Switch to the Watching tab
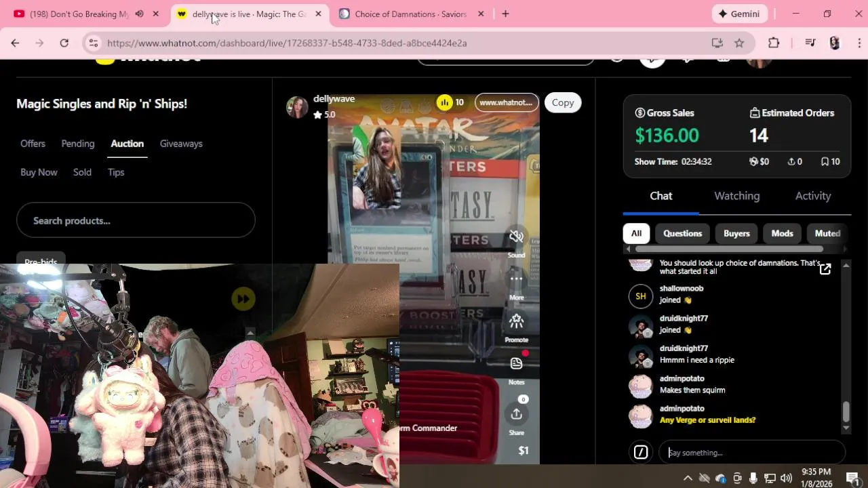The image size is (868, 488). pos(737,196)
